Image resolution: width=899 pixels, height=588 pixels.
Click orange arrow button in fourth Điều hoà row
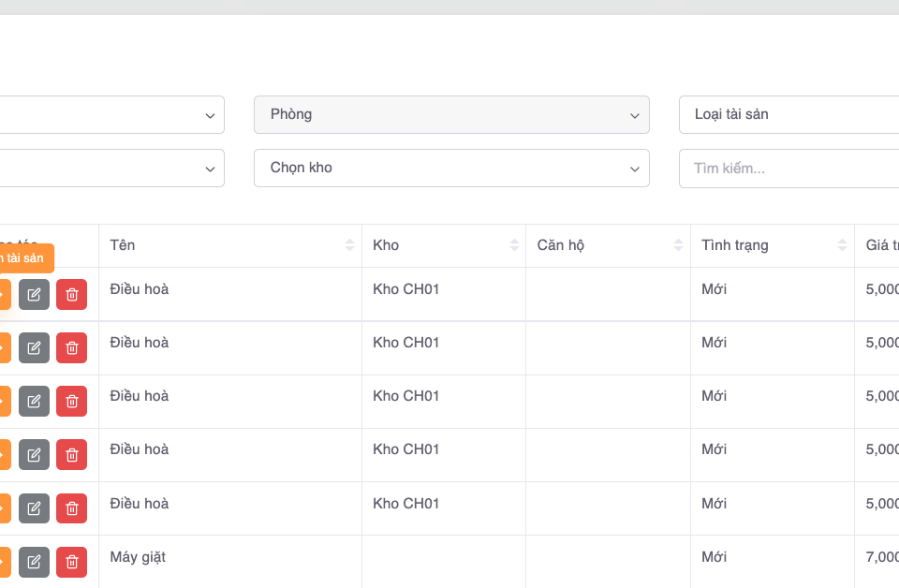[4, 455]
